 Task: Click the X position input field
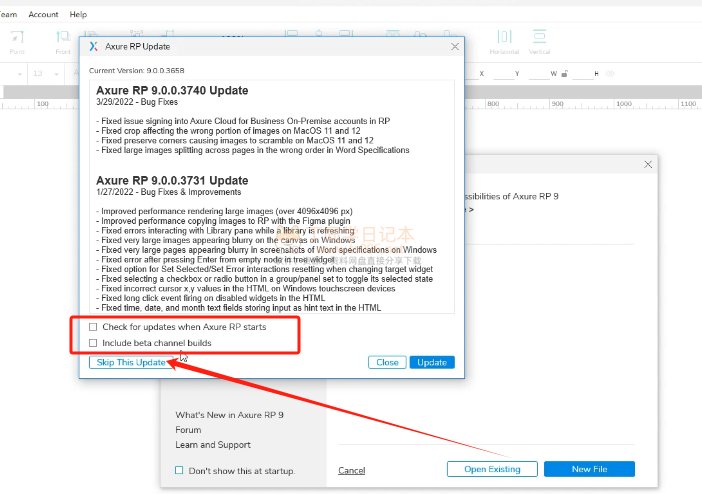(x=471, y=74)
